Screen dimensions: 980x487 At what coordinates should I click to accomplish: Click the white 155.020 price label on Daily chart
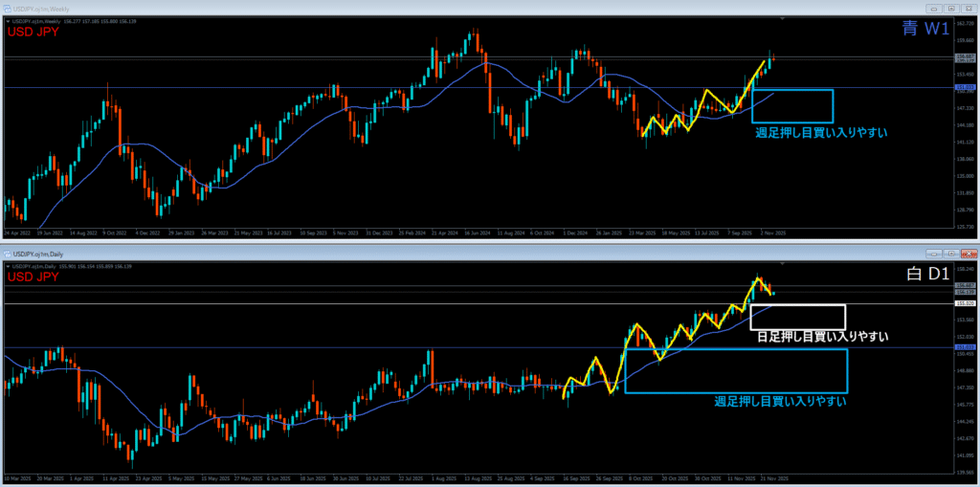tap(965, 303)
